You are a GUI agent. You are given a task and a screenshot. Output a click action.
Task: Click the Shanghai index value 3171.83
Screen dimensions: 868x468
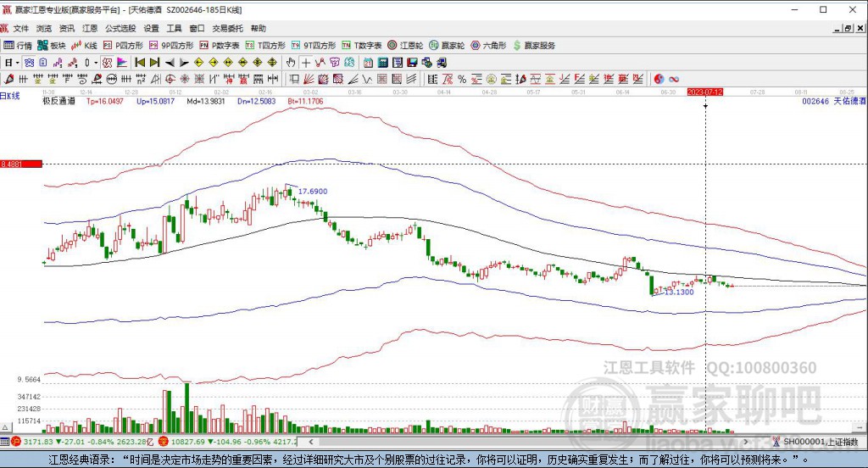point(38,442)
